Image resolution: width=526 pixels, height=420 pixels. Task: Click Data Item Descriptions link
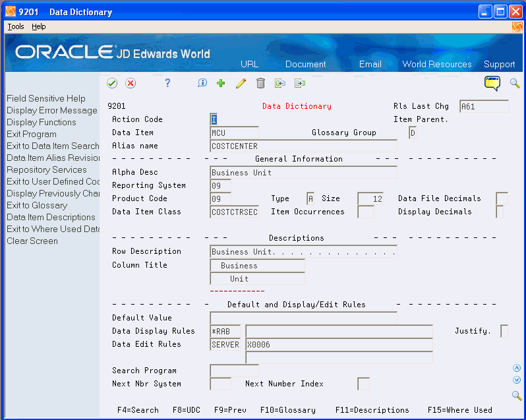[x=51, y=217]
